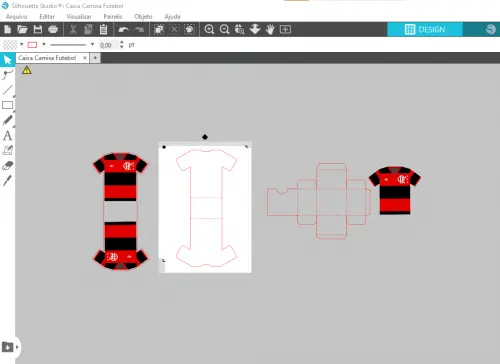500x364 pixels.
Task: Select the Draw a Note tool
Action: (x=8, y=150)
